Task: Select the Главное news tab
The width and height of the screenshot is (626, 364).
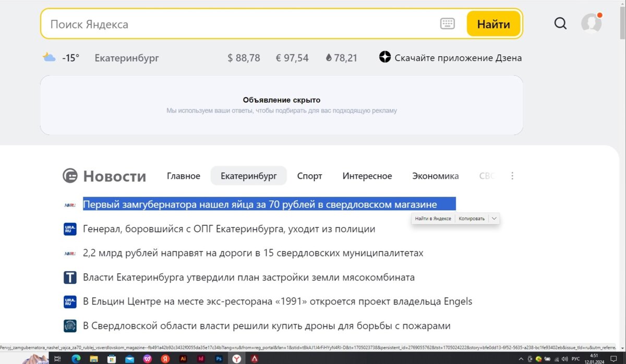Action: point(184,176)
